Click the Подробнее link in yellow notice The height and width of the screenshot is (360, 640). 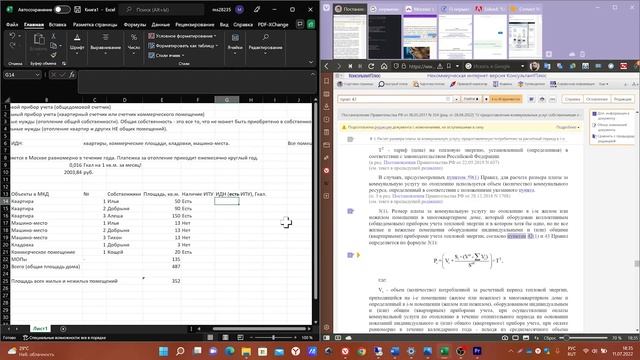tap(567, 127)
